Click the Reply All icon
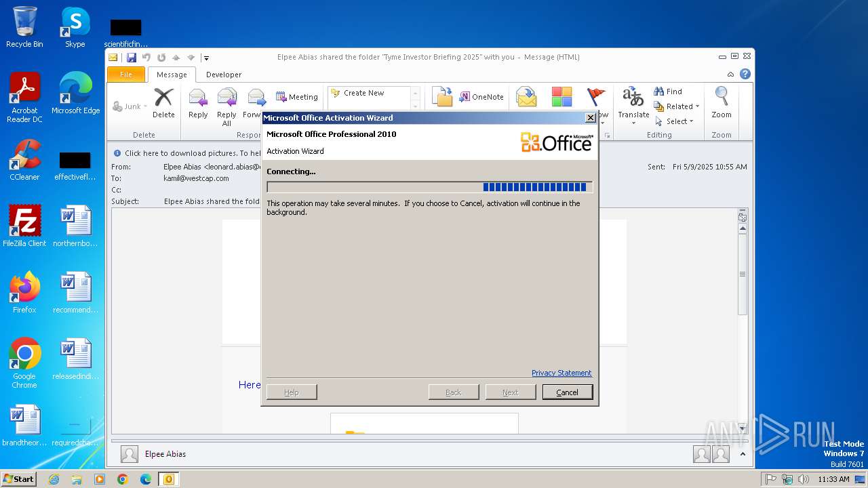868x488 pixels. 226,107
